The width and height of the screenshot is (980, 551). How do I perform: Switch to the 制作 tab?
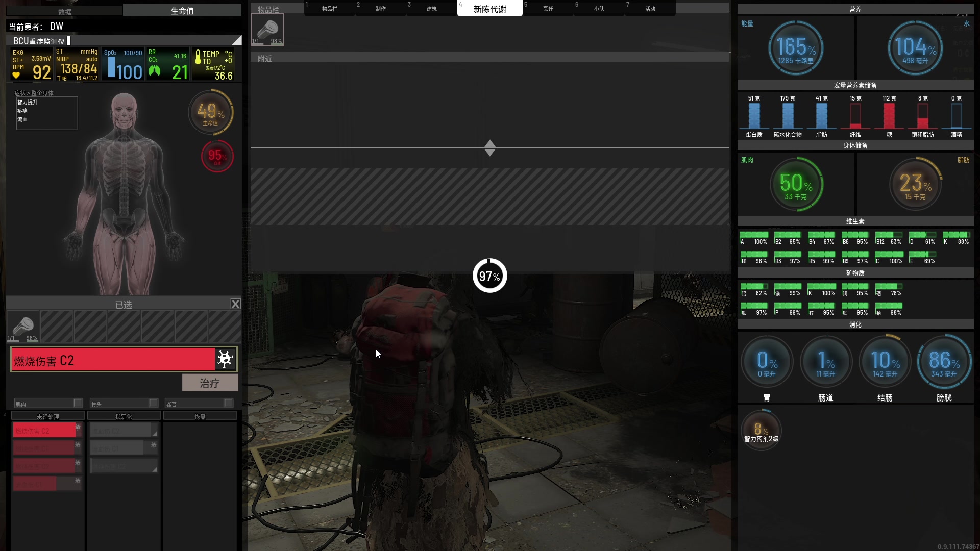click(381, 9)
